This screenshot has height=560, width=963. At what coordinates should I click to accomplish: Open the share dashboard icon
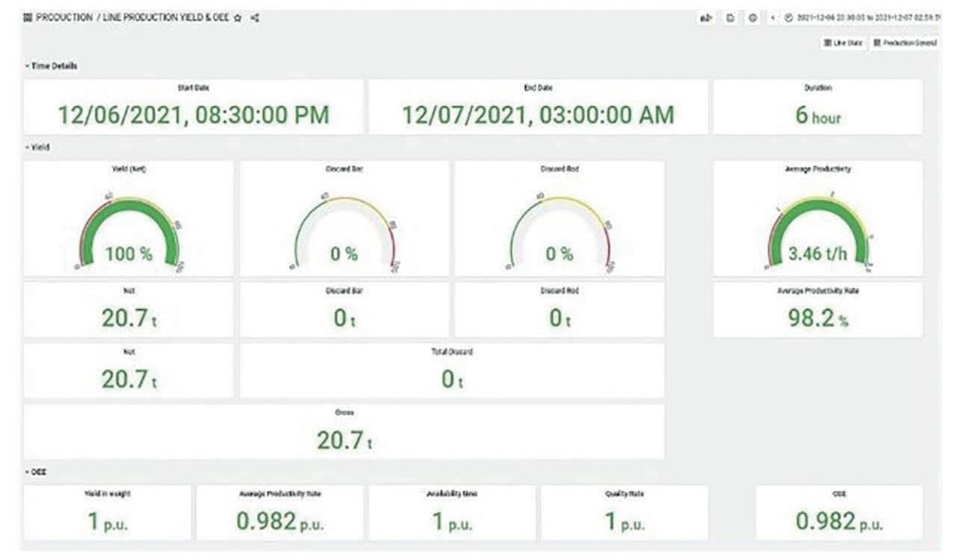click(254, 17)
